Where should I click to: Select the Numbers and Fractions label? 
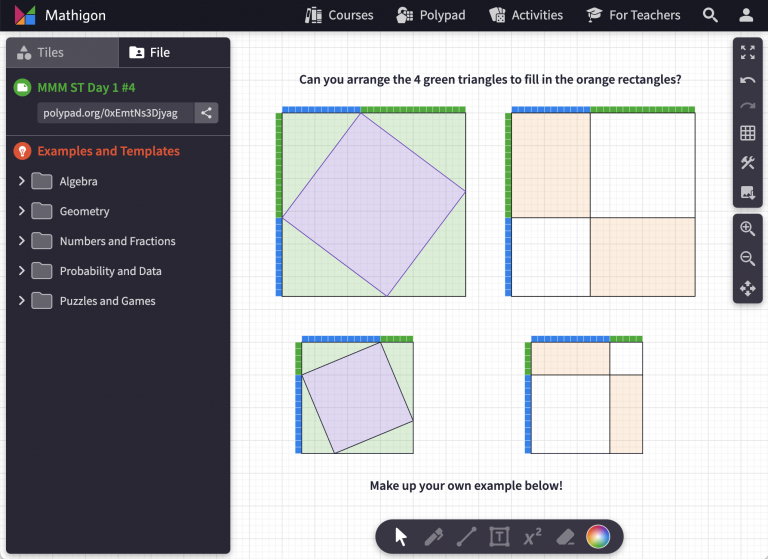(x=118, y=241)
